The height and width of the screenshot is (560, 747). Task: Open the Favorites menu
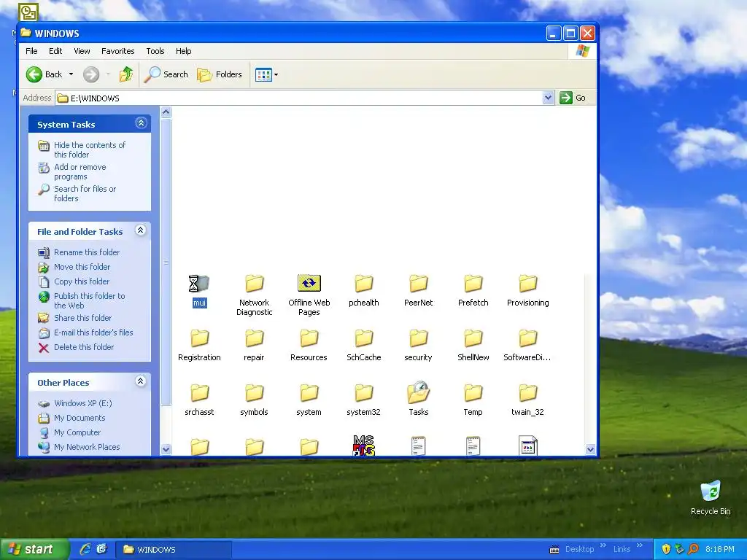(x=117, y=51)
